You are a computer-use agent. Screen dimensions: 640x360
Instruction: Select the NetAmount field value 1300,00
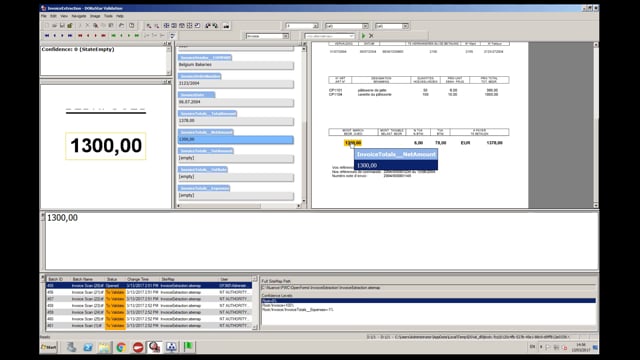pos(236,140)
